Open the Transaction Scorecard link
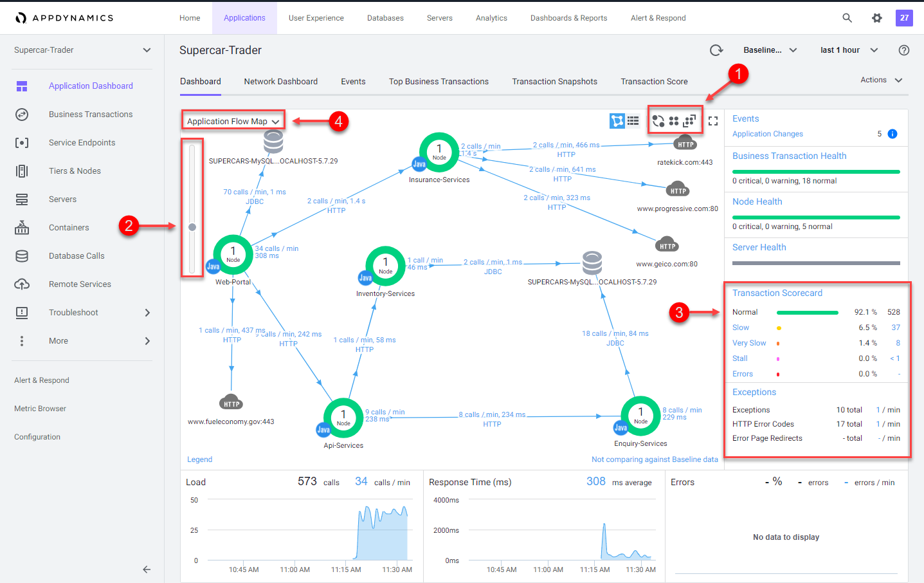Image resolution: width=924 pixels, height=583 pixels. pyautogui.click(x=777, y=293)
